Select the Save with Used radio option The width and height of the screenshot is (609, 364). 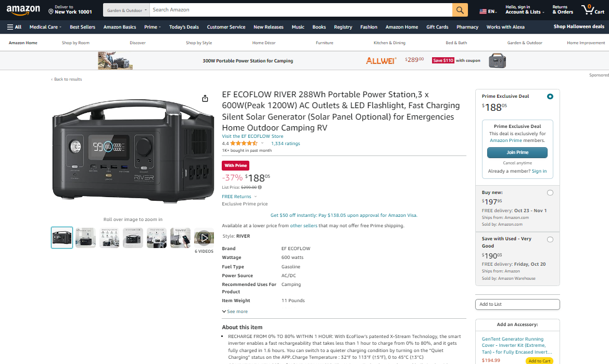tap(550, 239)
